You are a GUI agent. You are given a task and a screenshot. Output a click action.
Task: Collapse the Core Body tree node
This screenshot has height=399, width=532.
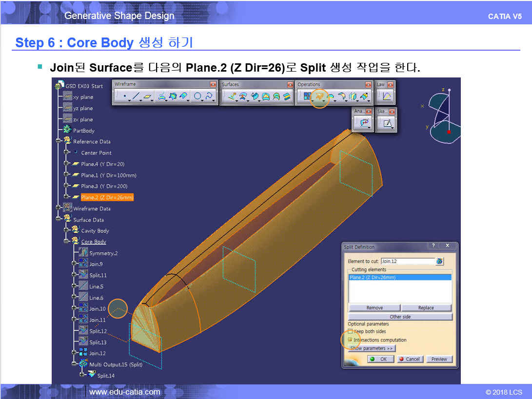67,242
